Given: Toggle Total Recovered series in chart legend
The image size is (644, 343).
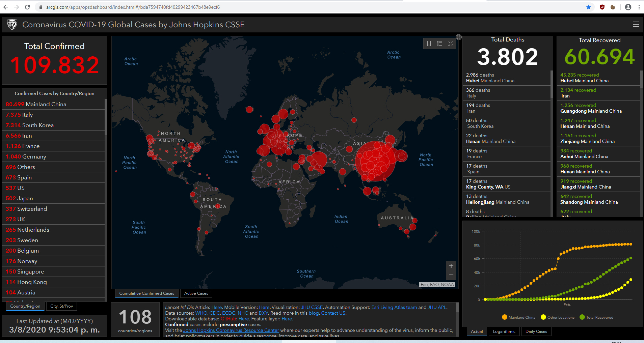Looking at the screenshot, I should pyautogui.click(x=596, y=317).
